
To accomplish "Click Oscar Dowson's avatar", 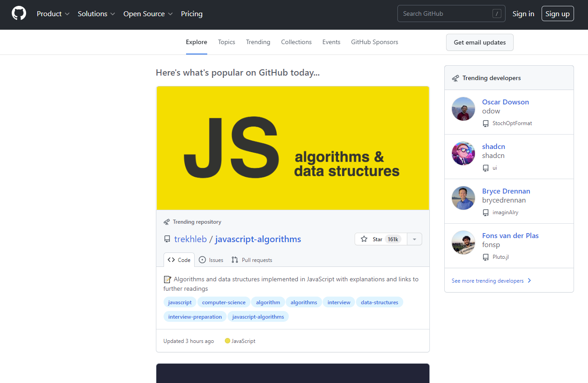I will pyautogui.click(x=464, y=109).
